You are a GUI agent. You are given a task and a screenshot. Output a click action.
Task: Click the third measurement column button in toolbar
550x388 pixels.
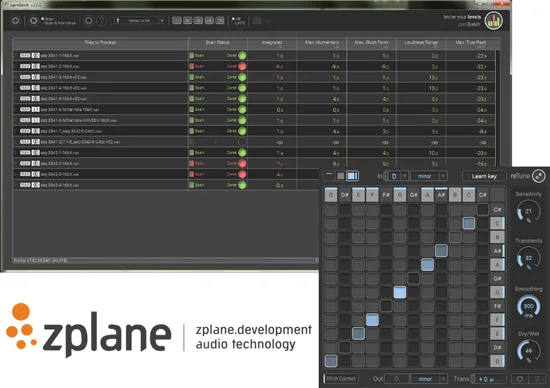click(x=198, y=21)
